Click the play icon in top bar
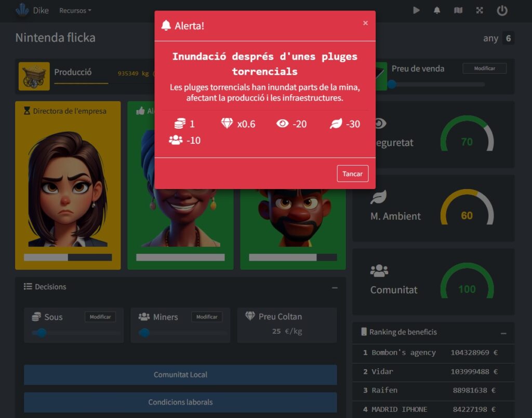Image resolution: width=532 pixels, height=418 pixels. pyautogui.click(x=416, y=10)
